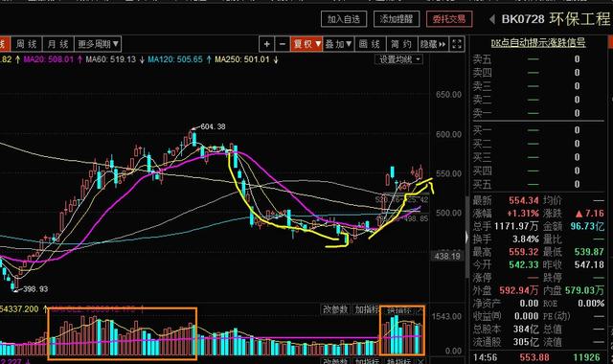Open 复权 adjustment dropdown
Screen dimensions: 613x364
306,44
